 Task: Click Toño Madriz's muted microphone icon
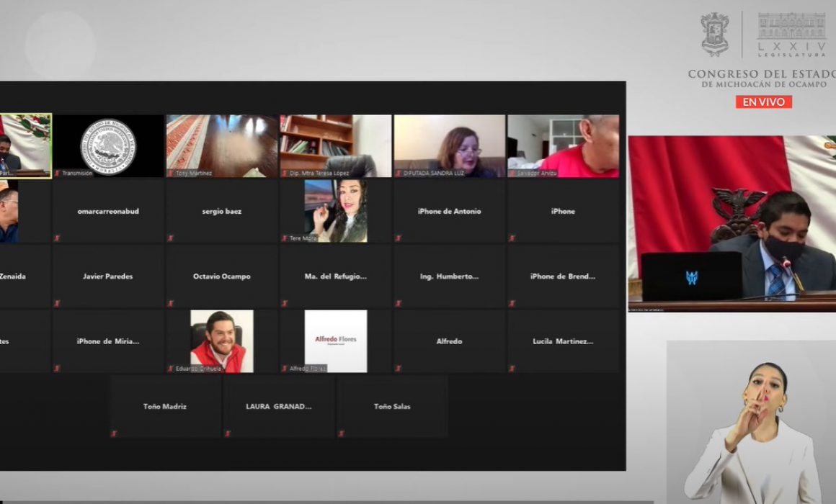pos(114,433)
